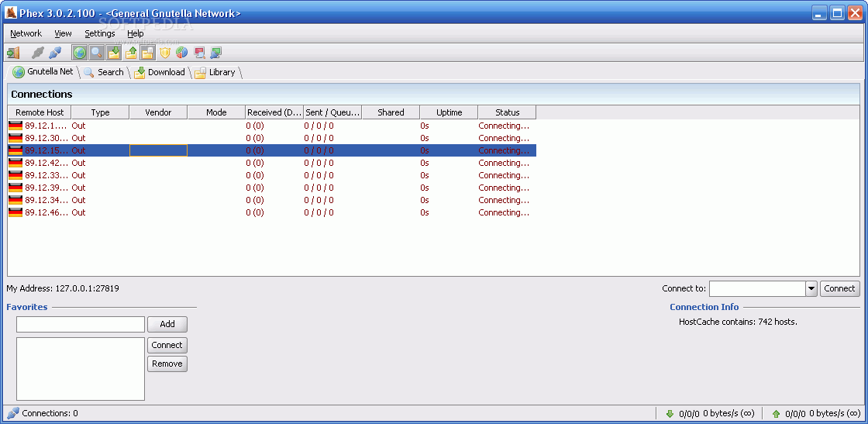868x424 pixels.
Task: Toggle the Gnutella Net globe view button in toolbar
Action: pyautogui.click(x=80, y=53)
